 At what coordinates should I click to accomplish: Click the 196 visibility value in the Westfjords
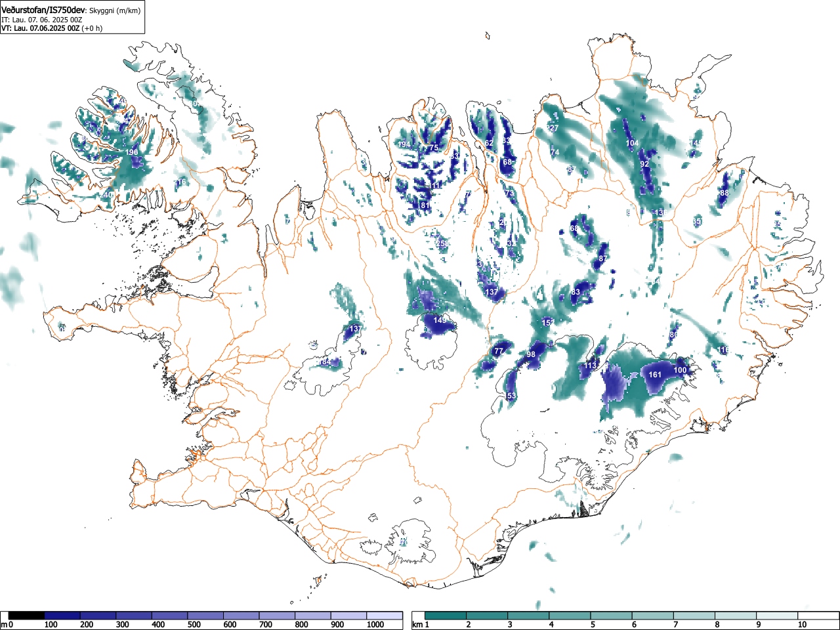pos(131,152)
